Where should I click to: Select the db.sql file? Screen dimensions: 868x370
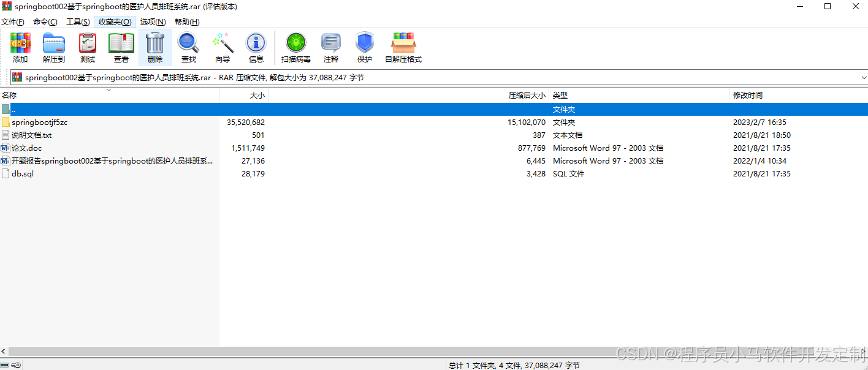(x=22, y=173)
